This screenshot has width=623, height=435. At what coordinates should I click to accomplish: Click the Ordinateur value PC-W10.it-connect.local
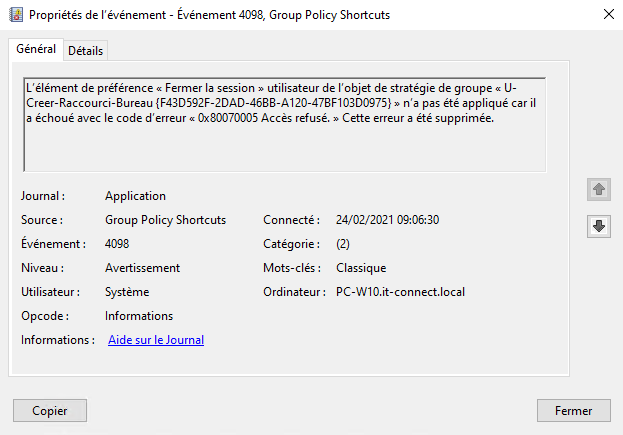[x=401, y=292]
